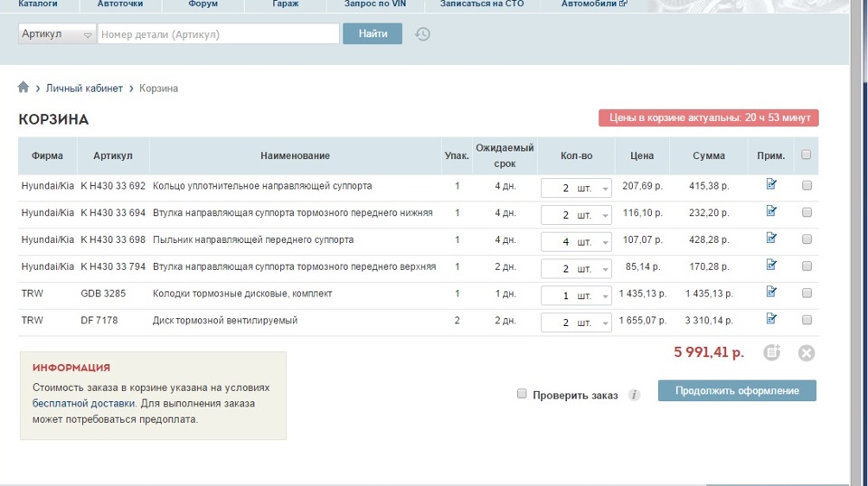Open the Каталоги menu
868x486 pixels.
coord(38,4)
